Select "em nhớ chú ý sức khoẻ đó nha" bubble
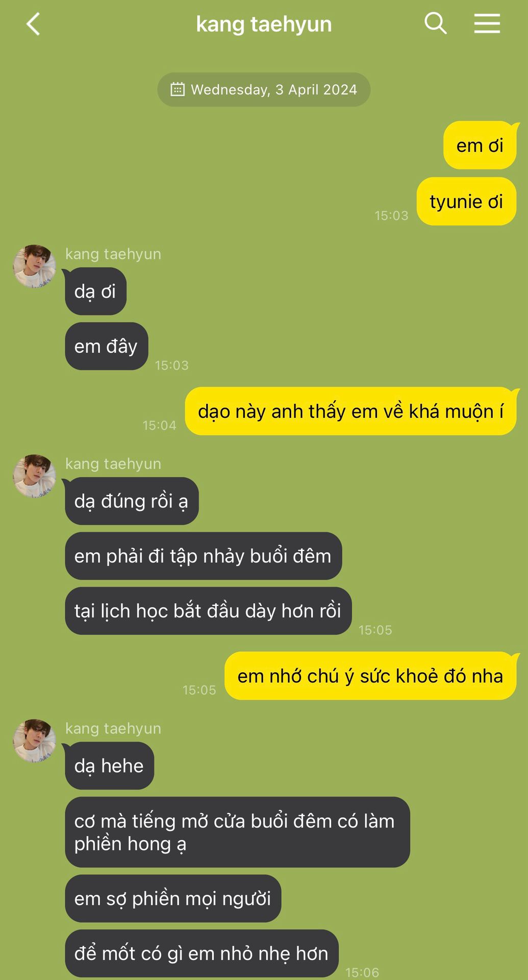Viewport: 528px width, 980px height. (370, 676)
